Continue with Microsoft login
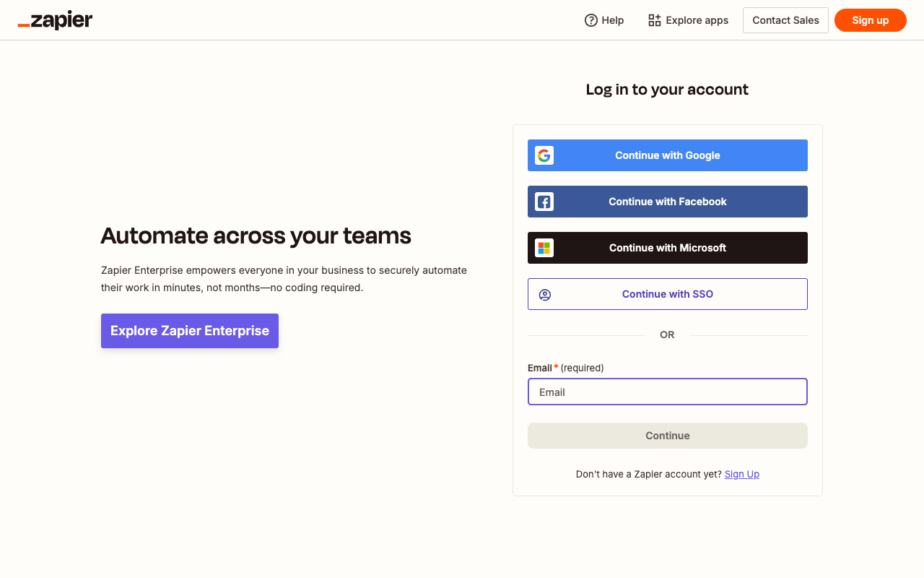Screen dimensions: 924x578 click(668, 248)
